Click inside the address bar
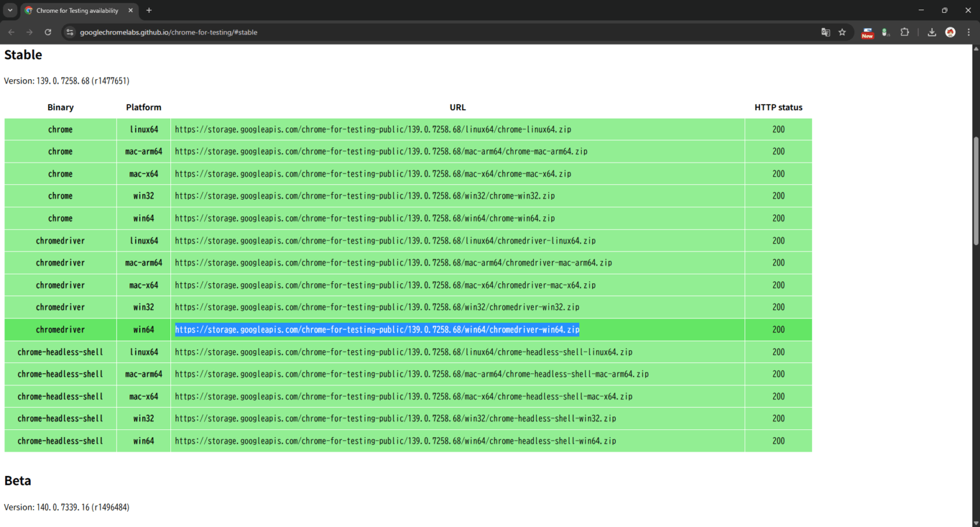 (383, 32)
